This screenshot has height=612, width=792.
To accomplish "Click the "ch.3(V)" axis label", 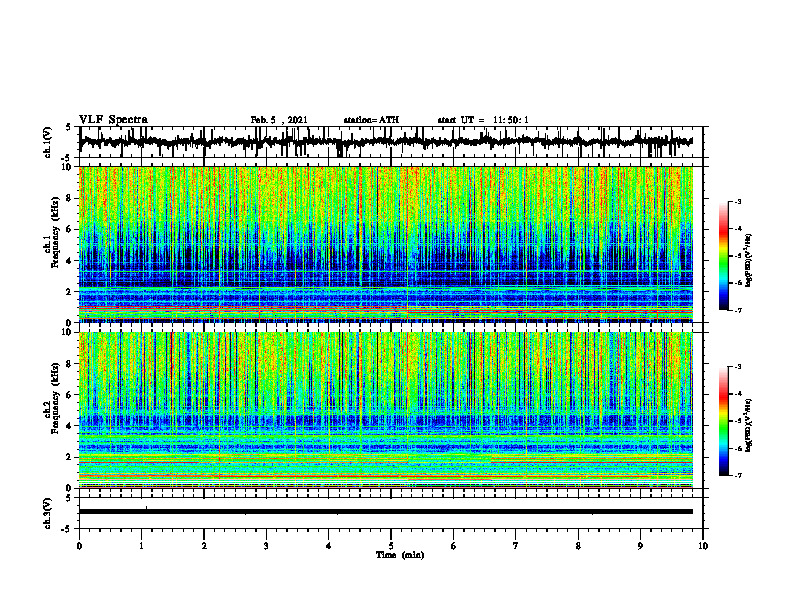I will click(x=48, y=513).
